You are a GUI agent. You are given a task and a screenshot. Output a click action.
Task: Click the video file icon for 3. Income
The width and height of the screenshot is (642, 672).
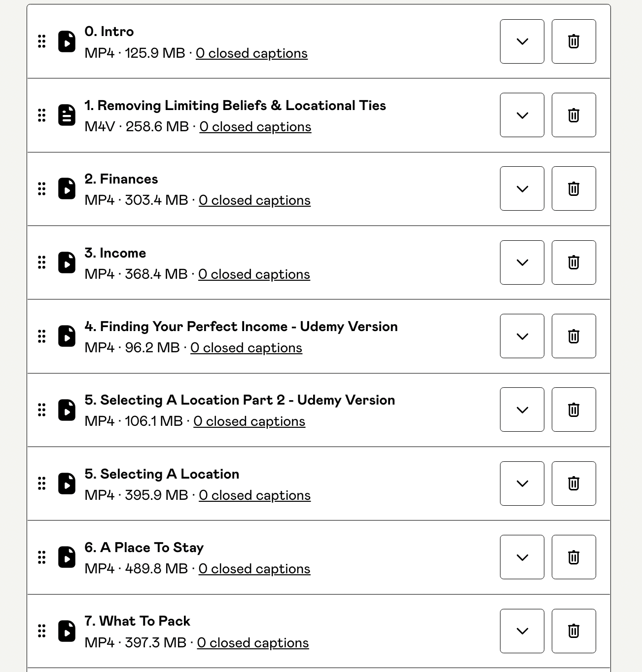point(67,262)
